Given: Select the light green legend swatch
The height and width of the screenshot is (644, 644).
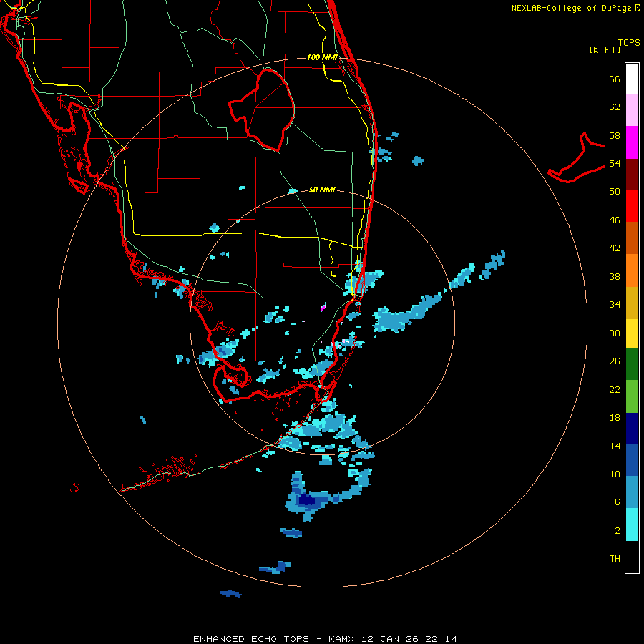Looking at the screenshot, I should pos(632,396).
